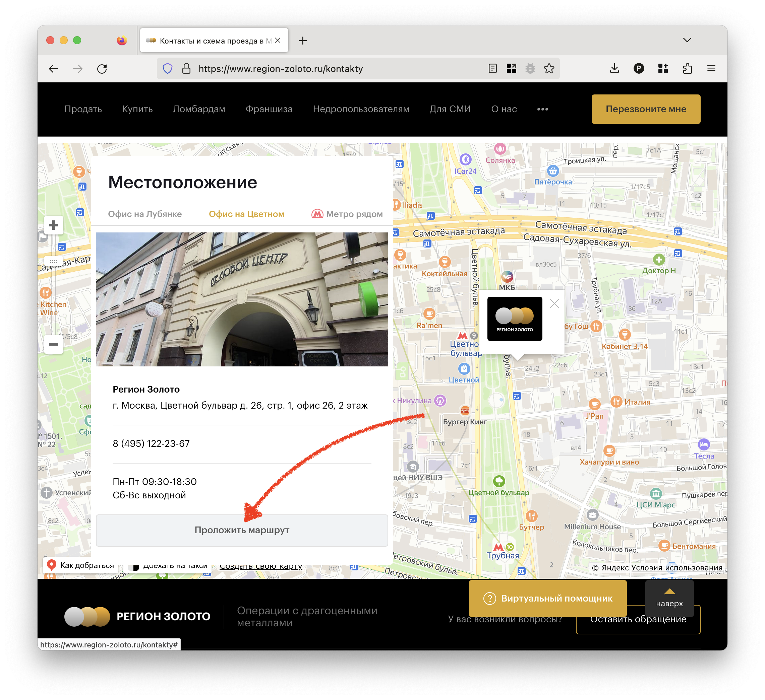
Task: Click the map zoom slider handle
Action: click(x=54, y=261)
